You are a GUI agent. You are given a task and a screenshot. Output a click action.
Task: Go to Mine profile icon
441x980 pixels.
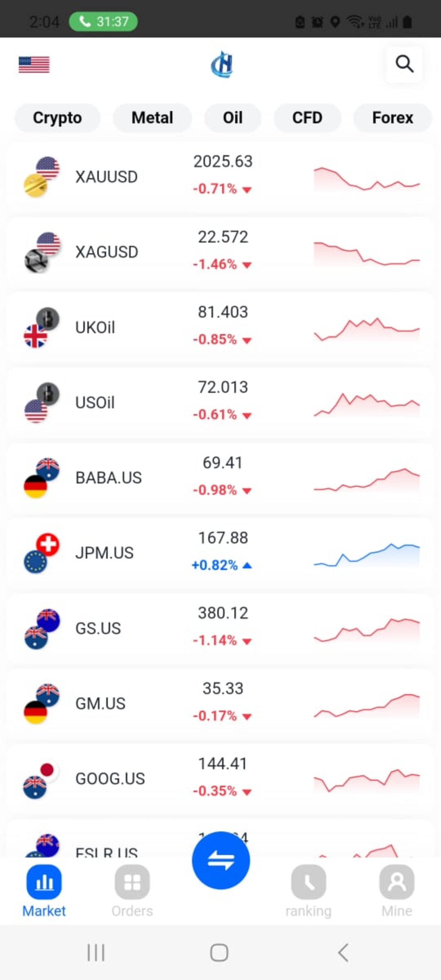point(396,882)
